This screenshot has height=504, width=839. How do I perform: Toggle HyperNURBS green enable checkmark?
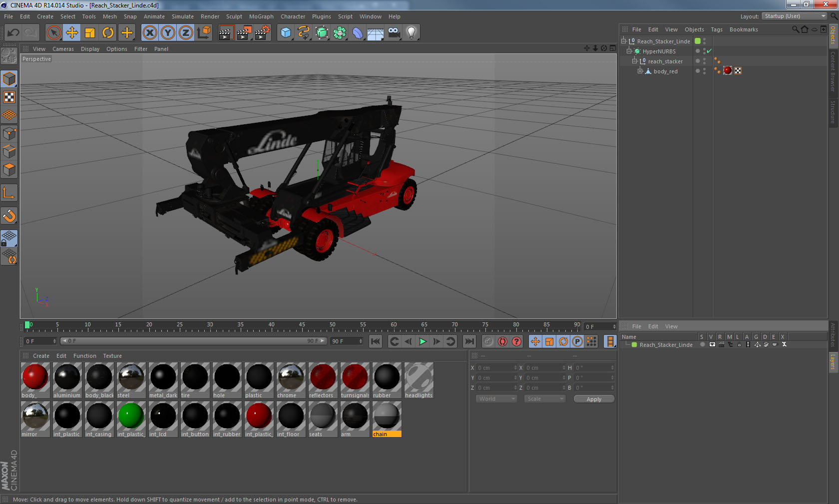tap(709, 51)
